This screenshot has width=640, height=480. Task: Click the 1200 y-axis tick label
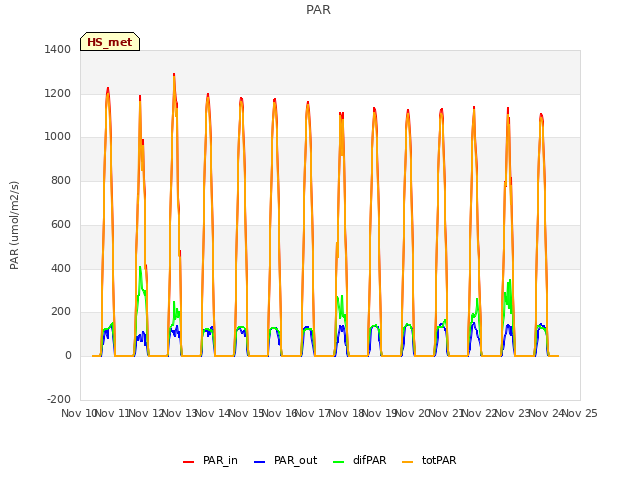pos(58,93)
